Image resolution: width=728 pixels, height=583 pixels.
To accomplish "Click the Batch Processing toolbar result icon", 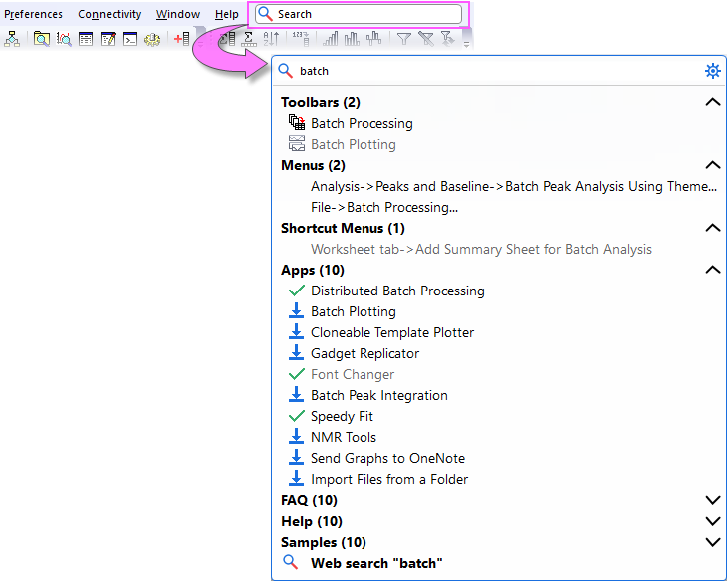I will click(x=297, y=123).
